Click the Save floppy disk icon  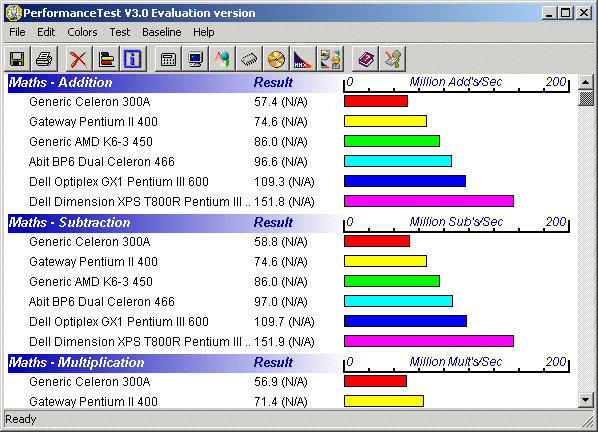[x=17, y=59]
